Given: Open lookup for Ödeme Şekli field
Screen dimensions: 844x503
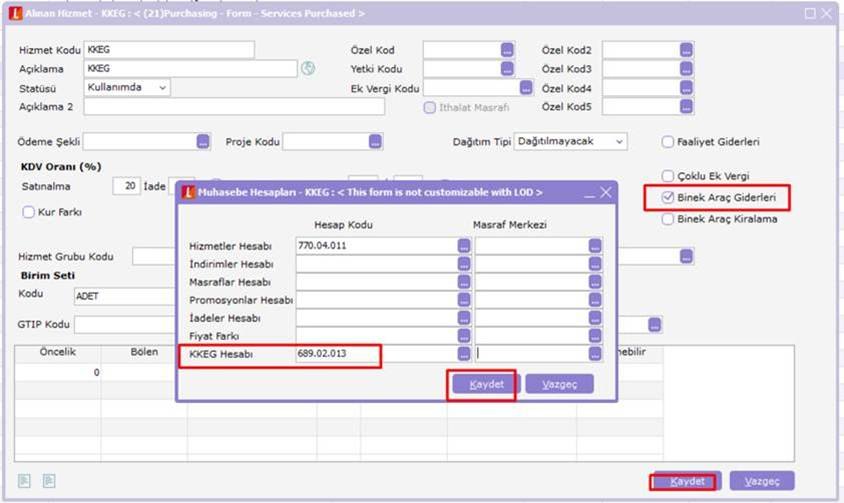Looking at the screenshot, I should pos(202,142).
